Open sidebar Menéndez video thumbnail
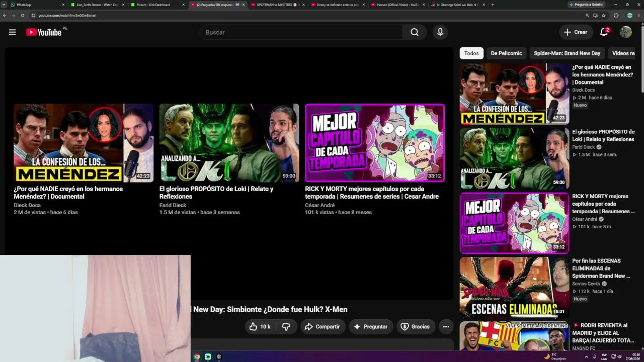The height and width of the screenshot is (362, 644). coord(515,94)
